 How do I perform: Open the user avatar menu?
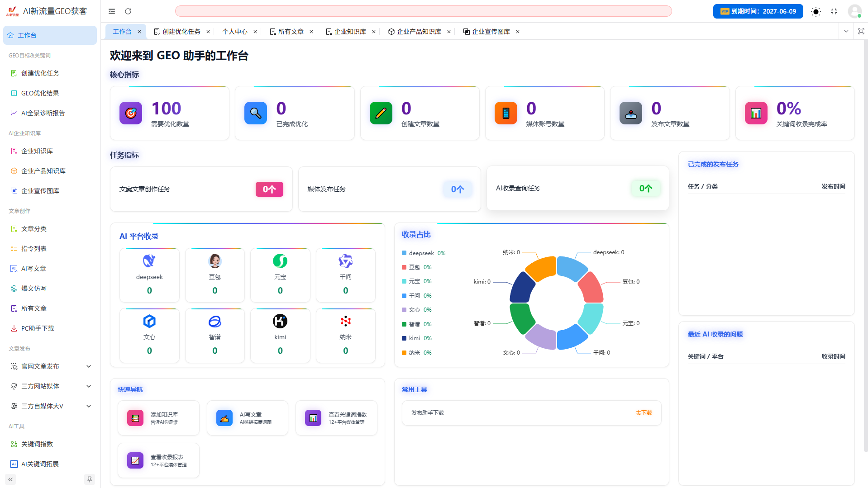[x=854, y=11]
